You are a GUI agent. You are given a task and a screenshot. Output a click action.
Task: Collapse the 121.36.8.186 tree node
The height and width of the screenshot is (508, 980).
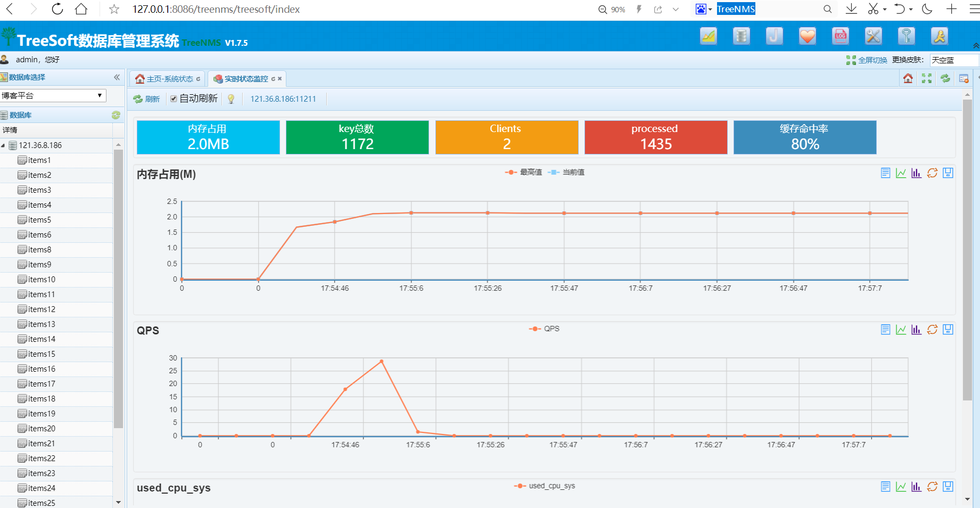(3, 145)
